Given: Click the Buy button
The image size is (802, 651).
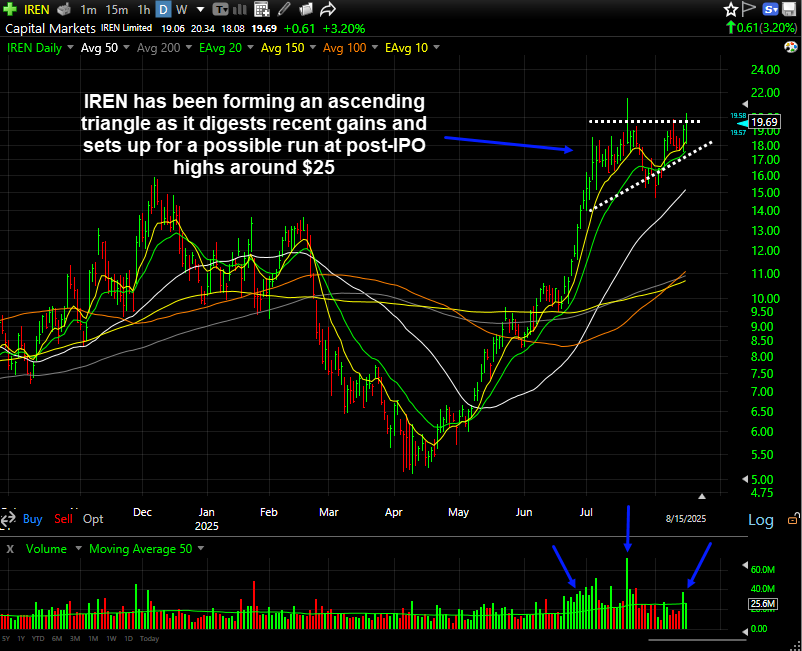Looking at the screenshot, I should pyautogui.click(x=32, y=519).
